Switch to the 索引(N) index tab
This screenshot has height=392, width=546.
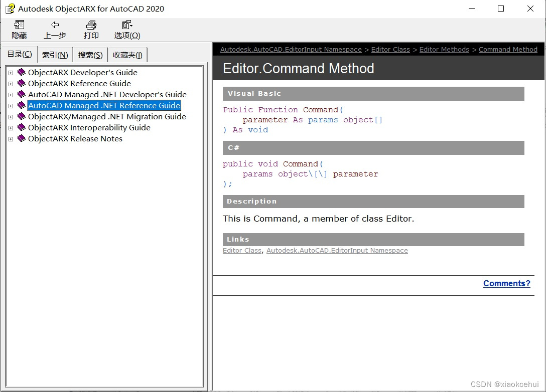[x=55, y=55]
